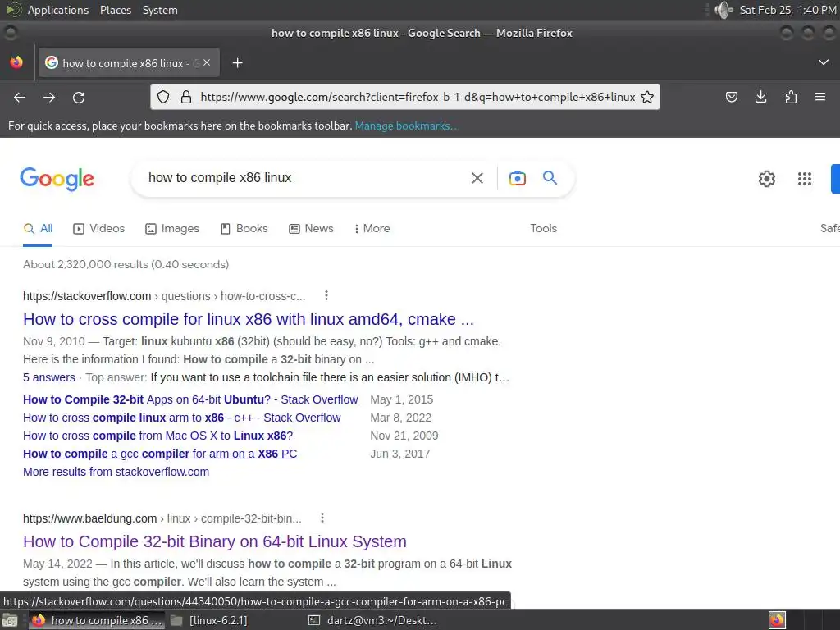Open stackoverflow result options three-dot menu

[326, 295]
